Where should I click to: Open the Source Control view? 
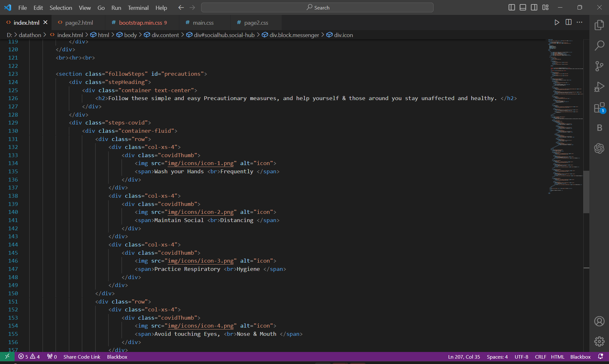pyautogui.click(x=599, y=66)
